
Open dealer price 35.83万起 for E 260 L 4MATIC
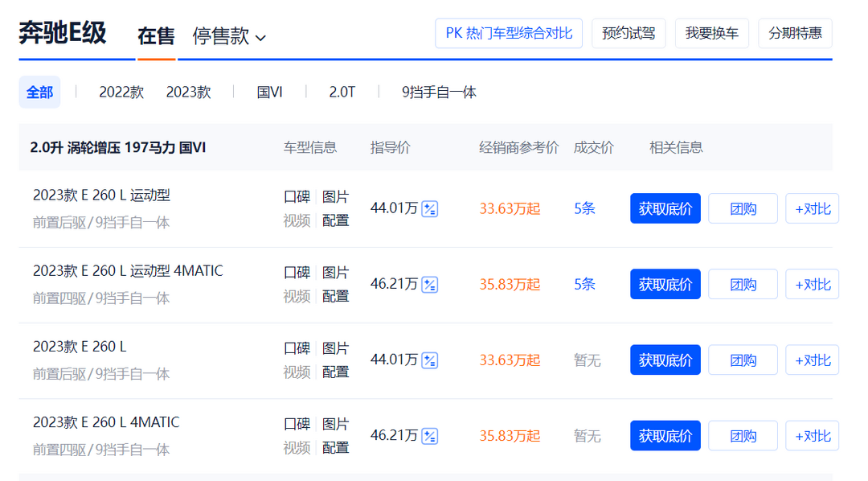[x=510, y=437]
